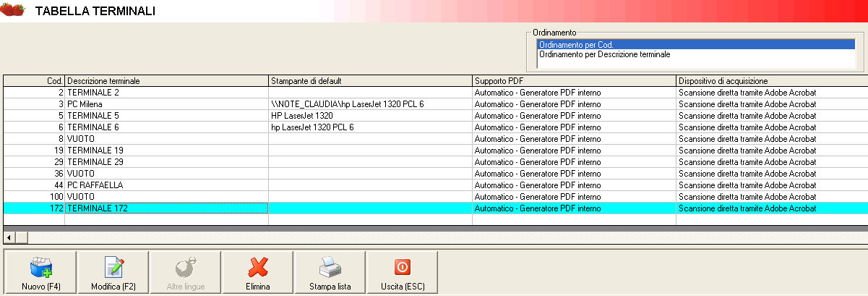Click the Uscita (ESC) button
The width and height of the screenshot is (868, 296).
pyautogui.click(x=402, y=273)
